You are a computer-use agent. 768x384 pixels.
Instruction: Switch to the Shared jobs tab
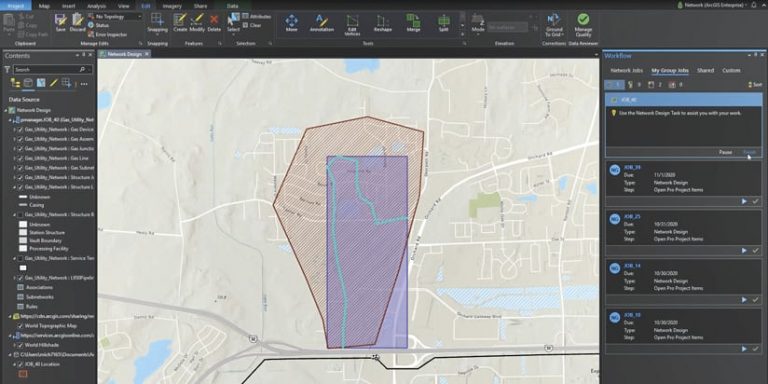(705, 71)
